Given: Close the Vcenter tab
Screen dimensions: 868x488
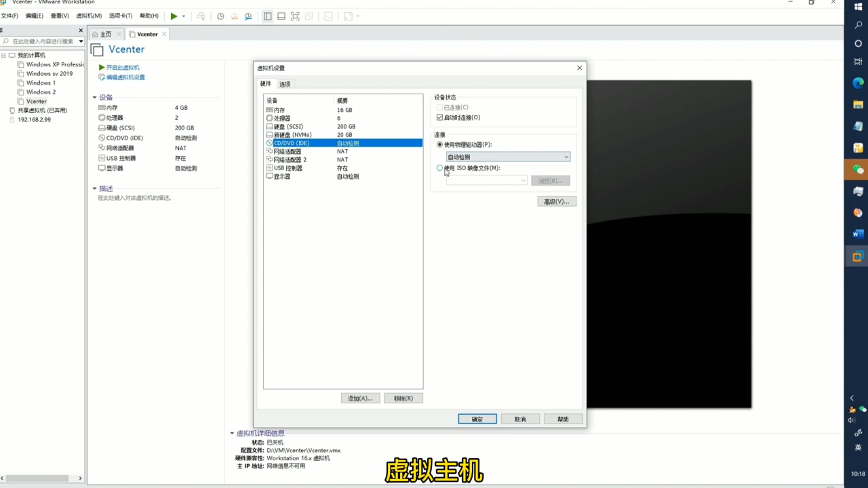Looking at the screenshot, I should pos(164,34).
